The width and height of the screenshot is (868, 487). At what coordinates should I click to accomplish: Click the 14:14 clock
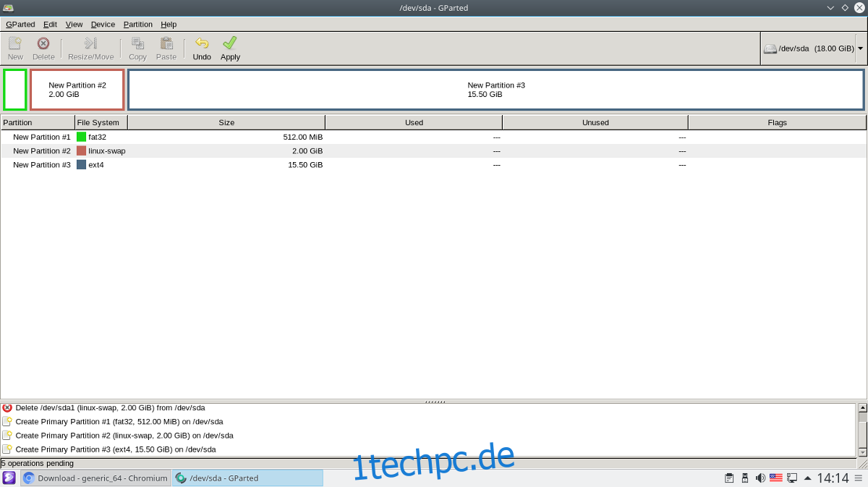click(x=833, y=478)
